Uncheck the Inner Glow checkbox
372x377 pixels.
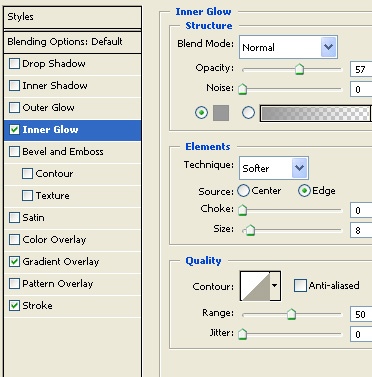[14, 129]
